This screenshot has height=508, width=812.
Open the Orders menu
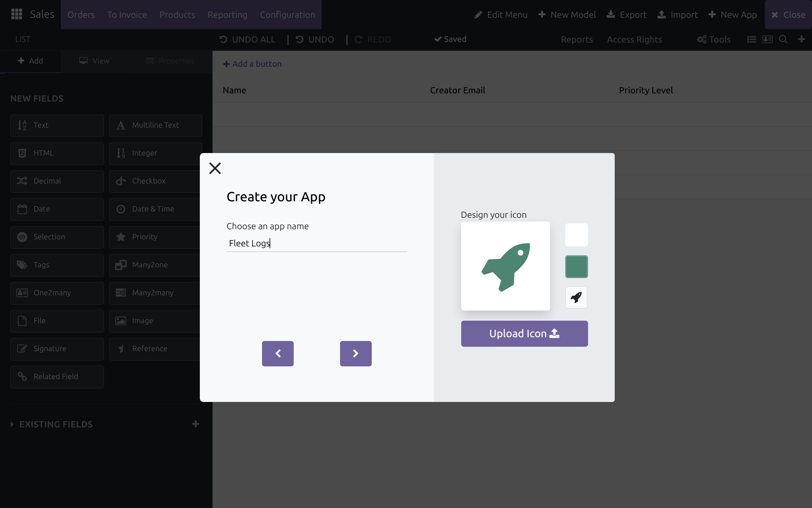pyautogui.click(x=81, y=15)
